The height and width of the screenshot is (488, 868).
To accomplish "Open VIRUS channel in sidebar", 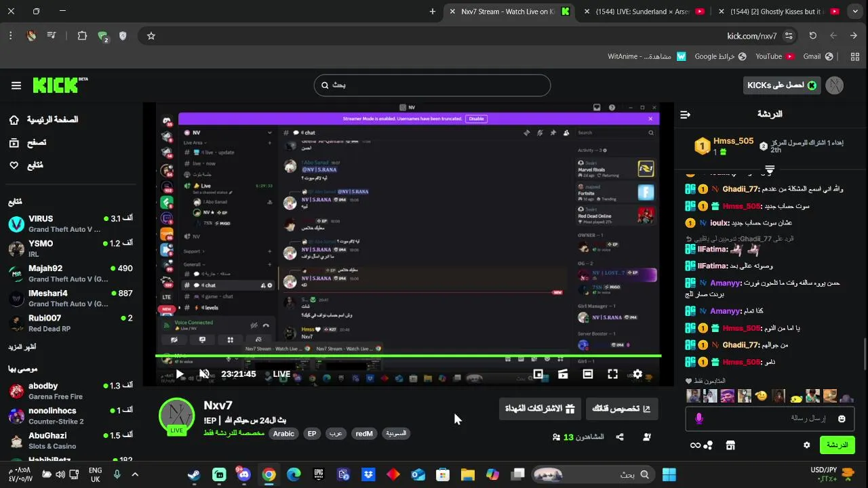I will point(71,224).
